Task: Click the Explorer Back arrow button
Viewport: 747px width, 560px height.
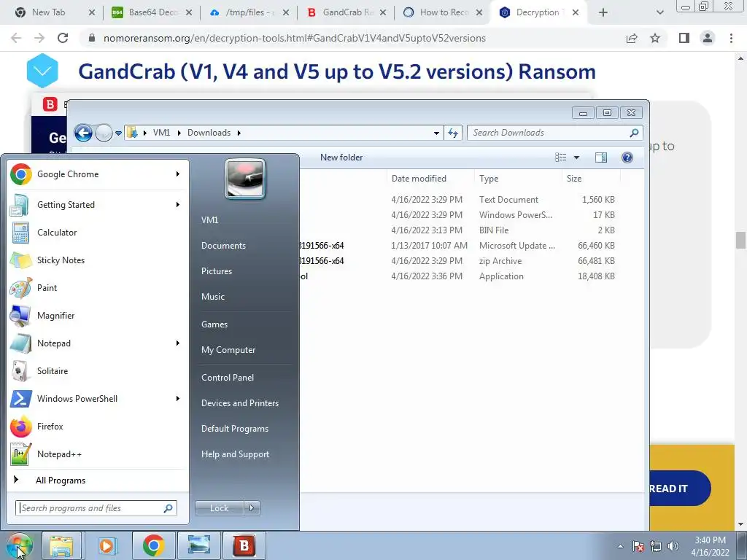Action: (83, 133)
